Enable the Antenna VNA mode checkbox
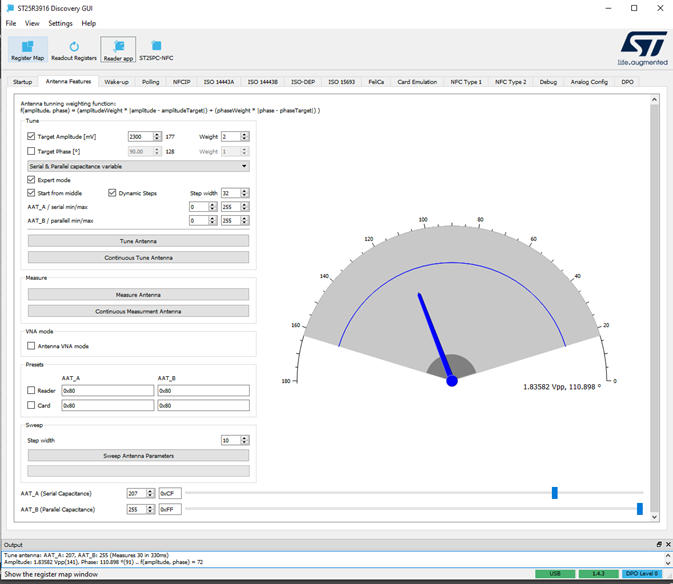673x584 pixels. tap(31, 346)
